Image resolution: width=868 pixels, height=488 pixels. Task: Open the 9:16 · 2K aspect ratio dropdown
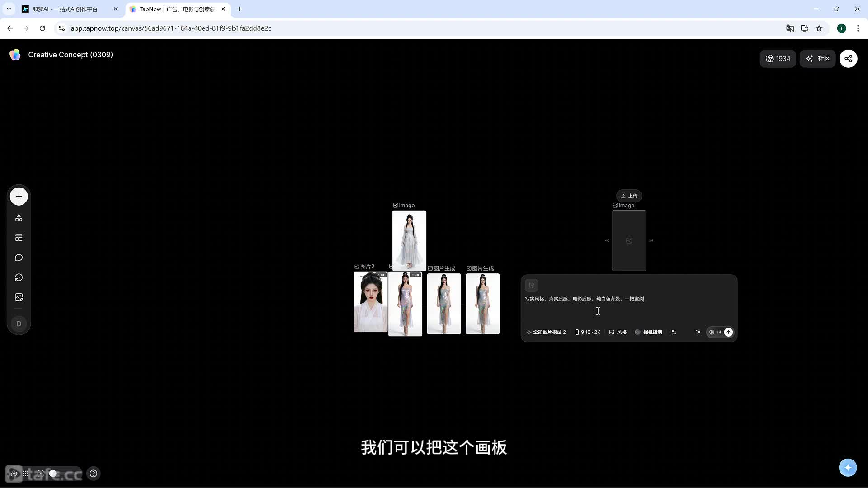click(588, 332)
